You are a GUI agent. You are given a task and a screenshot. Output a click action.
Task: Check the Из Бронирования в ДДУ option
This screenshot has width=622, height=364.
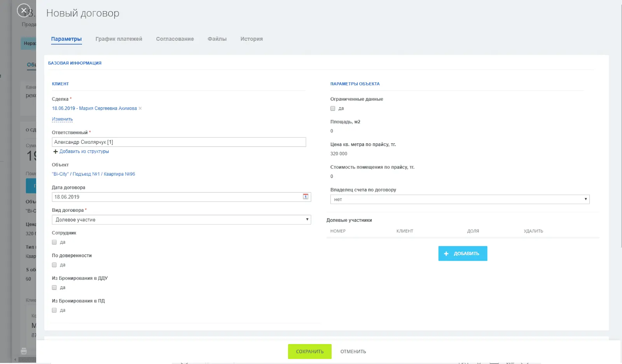coord(54,287)
